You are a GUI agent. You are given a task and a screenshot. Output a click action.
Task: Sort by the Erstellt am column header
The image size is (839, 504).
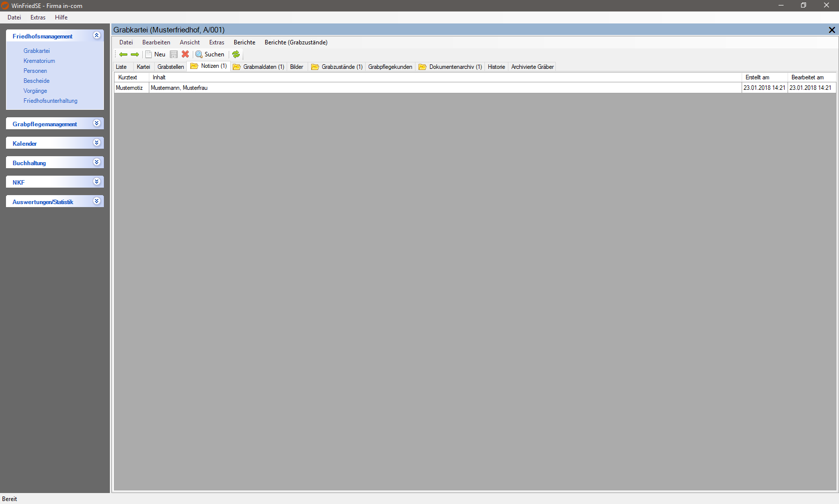(x=757, y=77)
